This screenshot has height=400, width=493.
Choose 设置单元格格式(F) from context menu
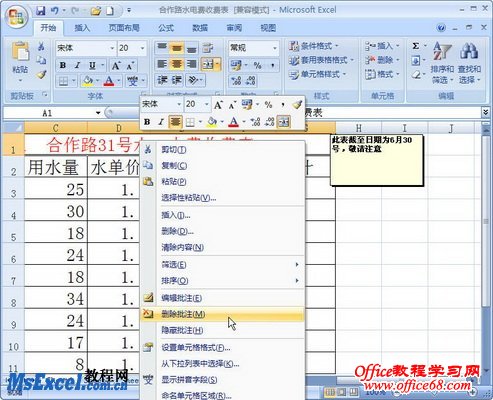[223, 348]
